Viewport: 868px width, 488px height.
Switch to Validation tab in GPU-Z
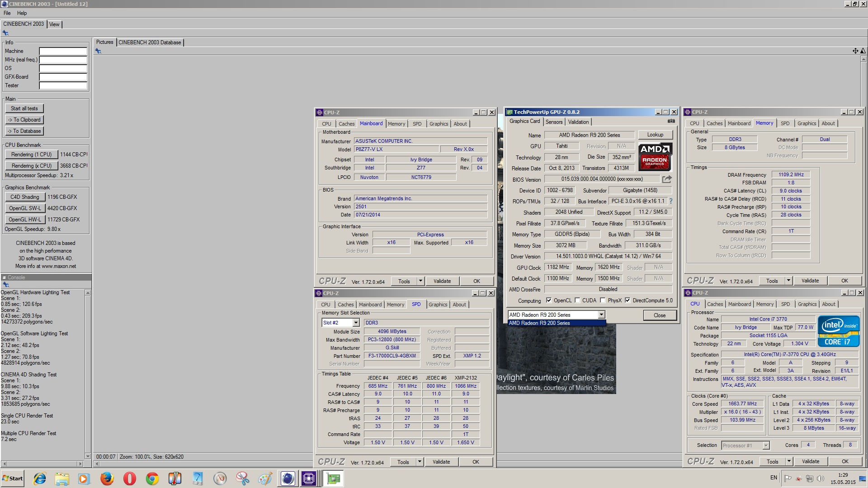[x=578, y=122]
